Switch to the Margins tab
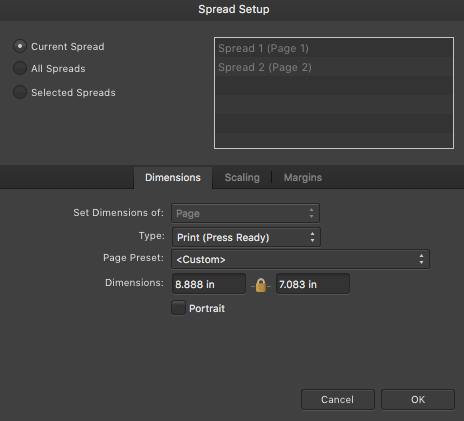The image size is (464, 421). tap(303, 177)
